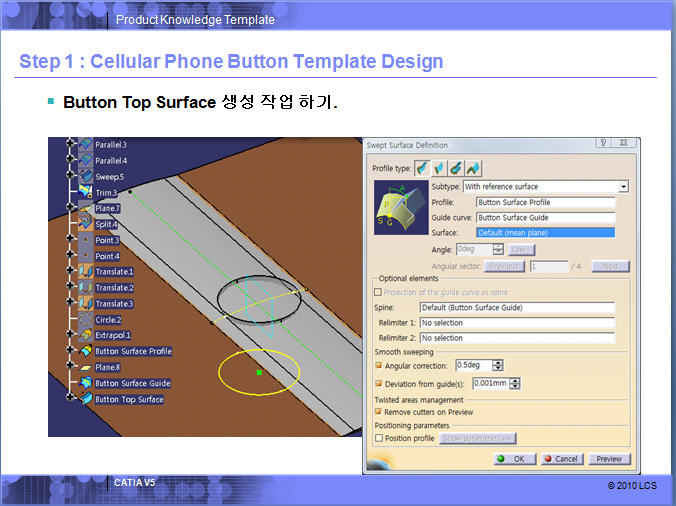The height and width of the screenshot is (506, 676).
Task: Click the dialog help question mark
Action: [x=603, y=144]
